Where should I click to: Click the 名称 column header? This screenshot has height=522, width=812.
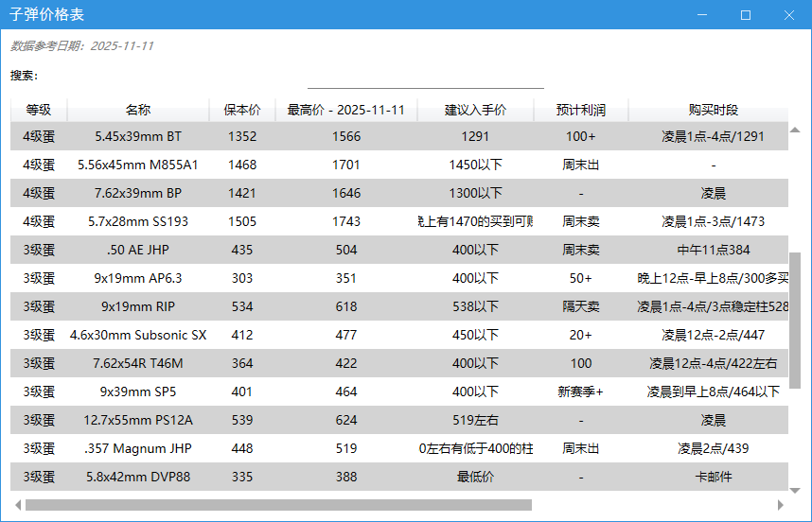138,110
